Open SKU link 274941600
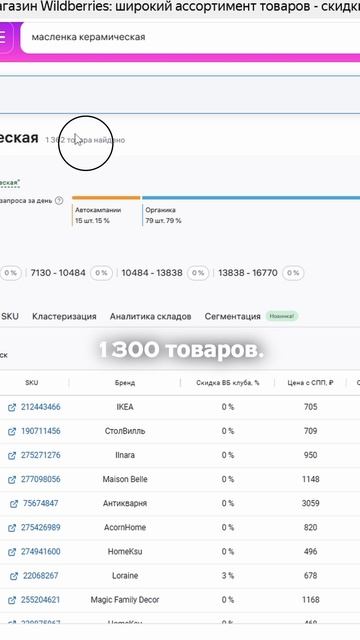Screen dimensions: 360x640 point(40,551)
